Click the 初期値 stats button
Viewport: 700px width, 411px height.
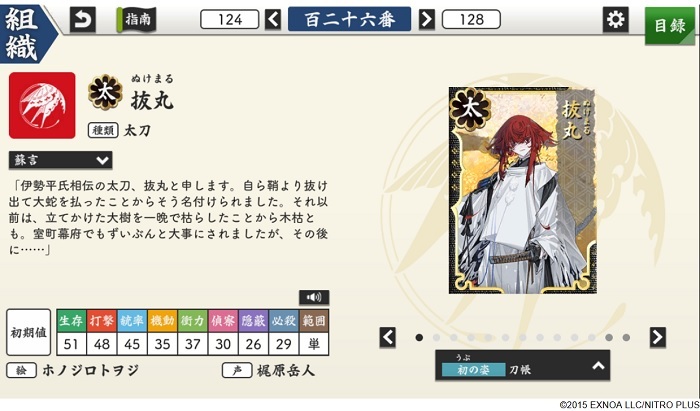[29, 332]
